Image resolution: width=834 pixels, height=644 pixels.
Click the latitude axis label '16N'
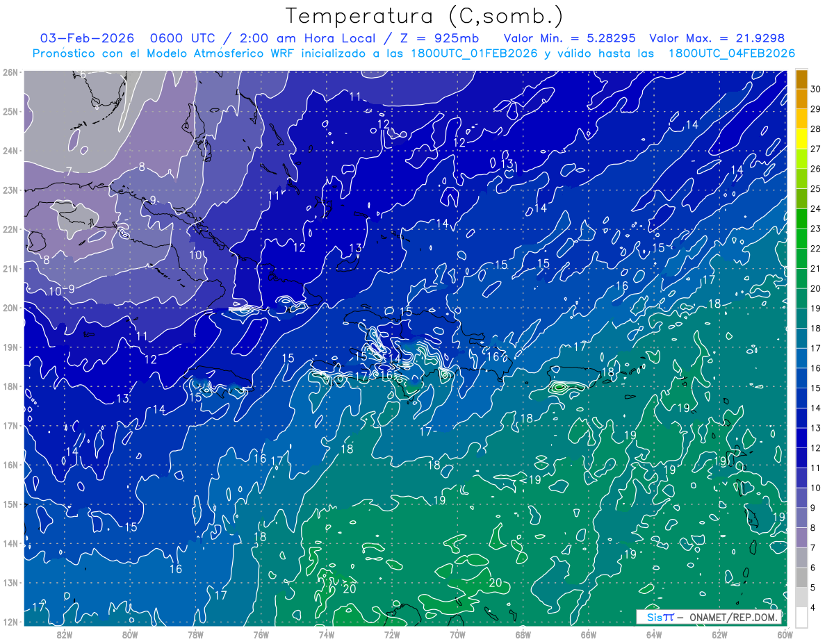point(10,465)
